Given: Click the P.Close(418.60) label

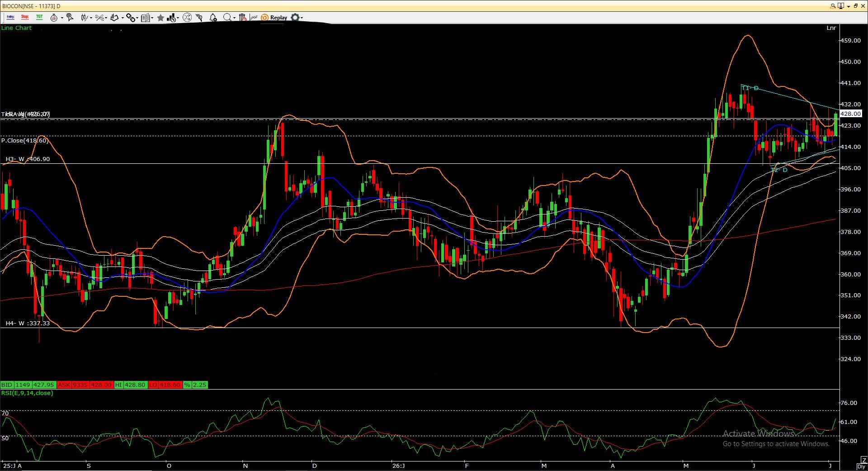Looking at the screenshot, I should (24, 141).
